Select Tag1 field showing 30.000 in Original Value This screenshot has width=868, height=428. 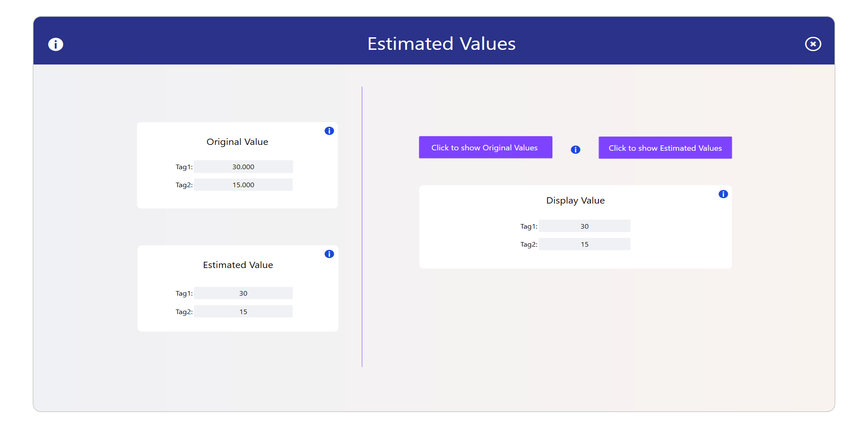tap(243, 167)
